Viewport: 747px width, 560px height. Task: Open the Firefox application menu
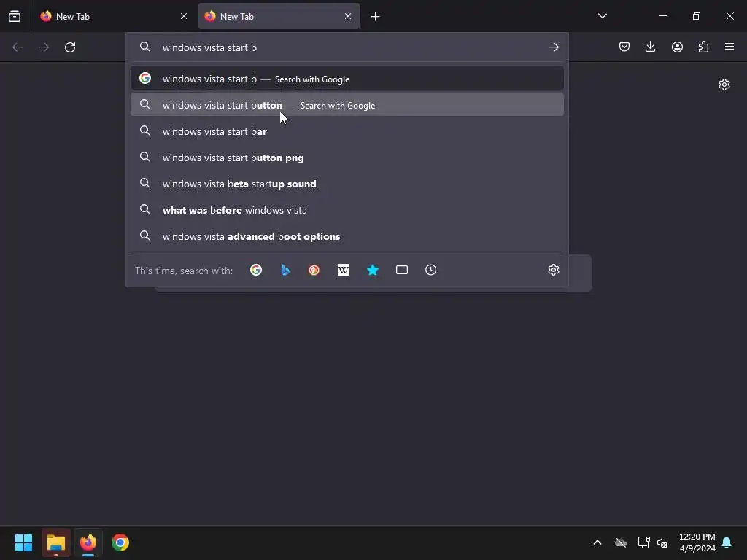coord(729,47)
